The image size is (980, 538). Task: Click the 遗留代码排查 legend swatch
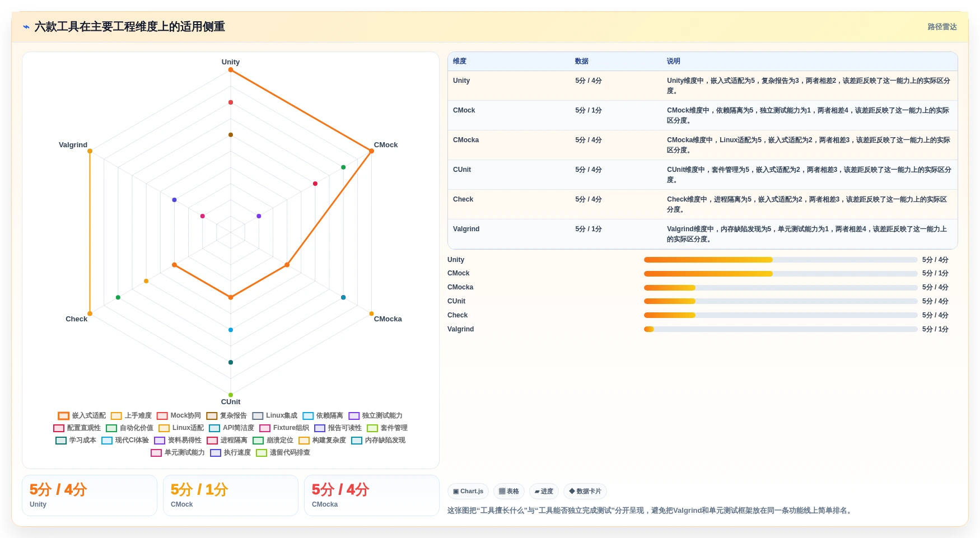[x=262, y=453]
